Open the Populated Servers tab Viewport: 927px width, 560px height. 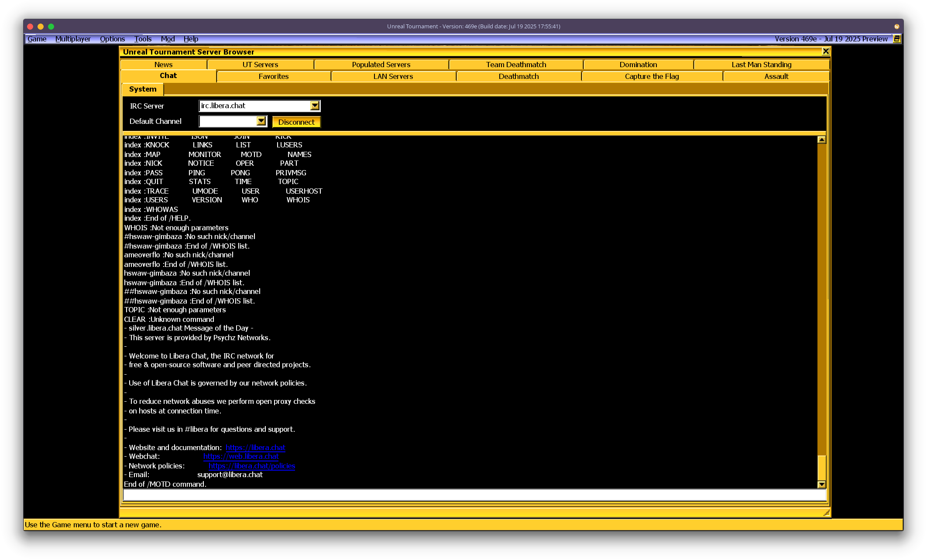point(381,65)
